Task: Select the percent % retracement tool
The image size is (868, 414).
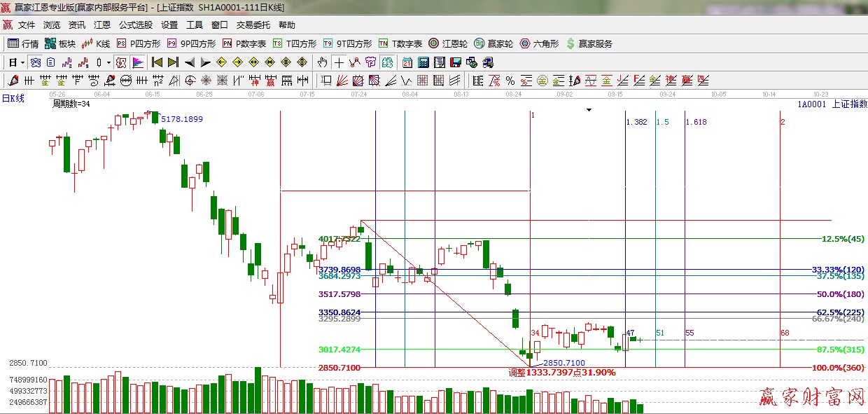Action: [510, 81]
